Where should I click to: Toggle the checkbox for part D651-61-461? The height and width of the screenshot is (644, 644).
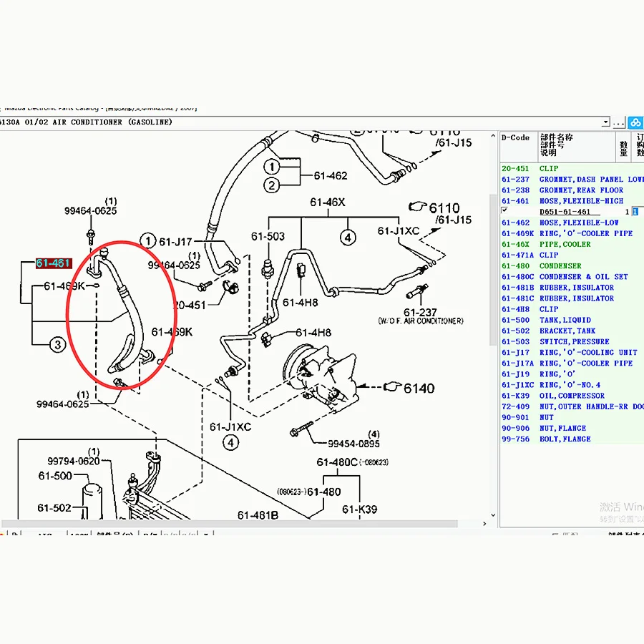[x=504, y=210]
